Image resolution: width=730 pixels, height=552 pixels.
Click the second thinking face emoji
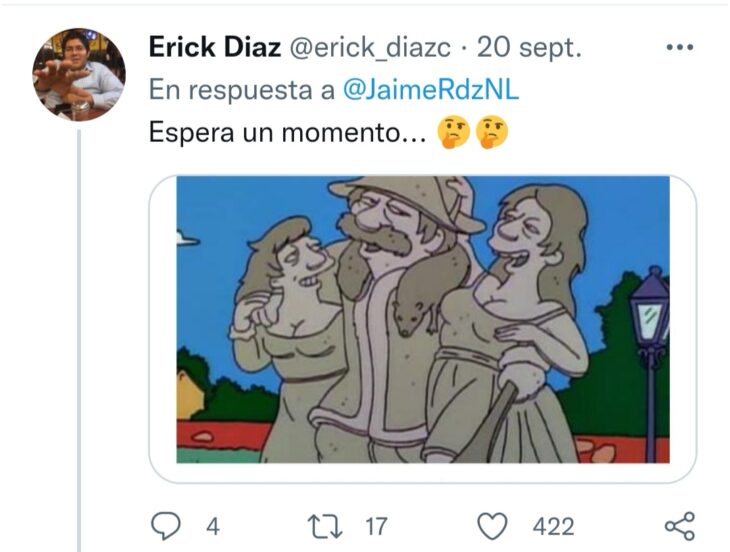[x=493, y=132]
